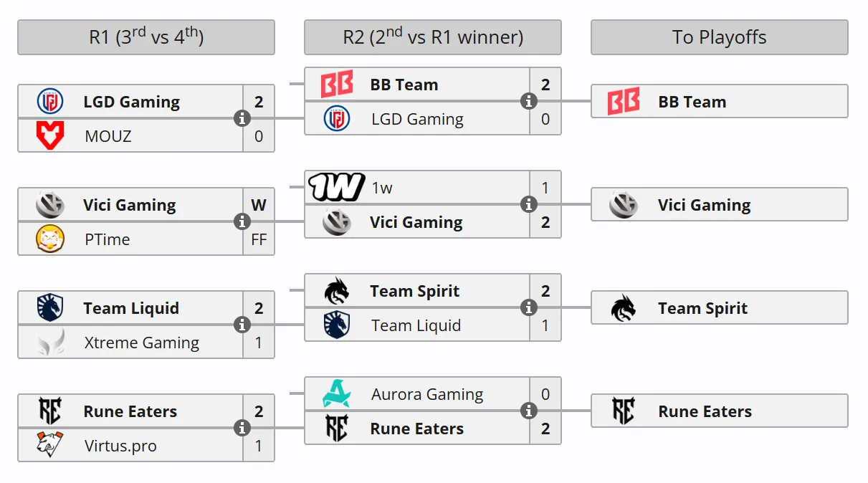Image resolution: width=868 pixels, height=483 pixels.
Task: Select the R1 (3rd vs 4th) column header
Action: tap(146, 37)
